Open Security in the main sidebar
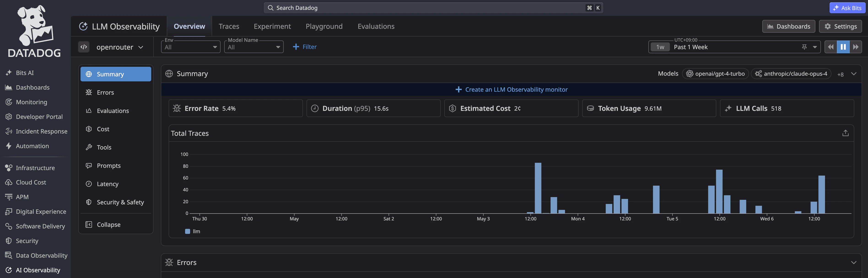This screenshot has height=278, width=868. 22,241
